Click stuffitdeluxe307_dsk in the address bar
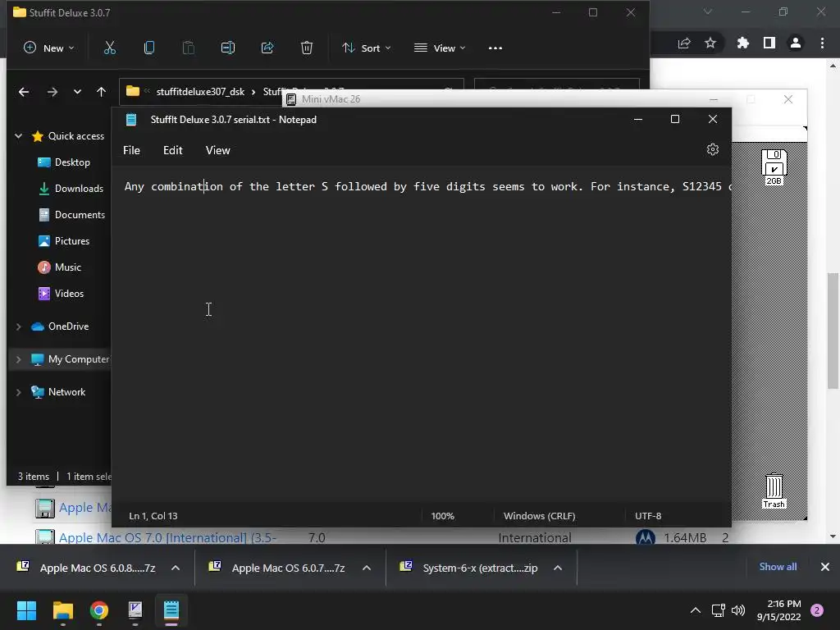Screen dimensions: 840x630 (x=200, y=92)
